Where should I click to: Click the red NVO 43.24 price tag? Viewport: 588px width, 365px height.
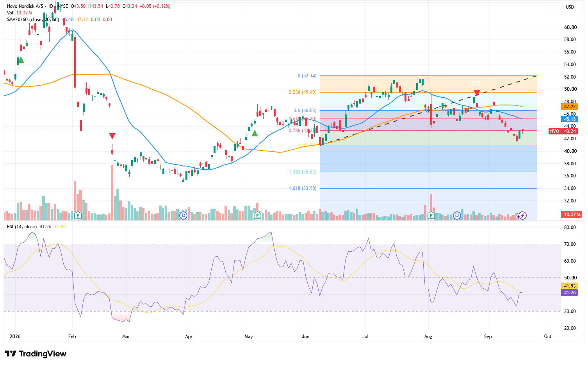pos(563,131)
